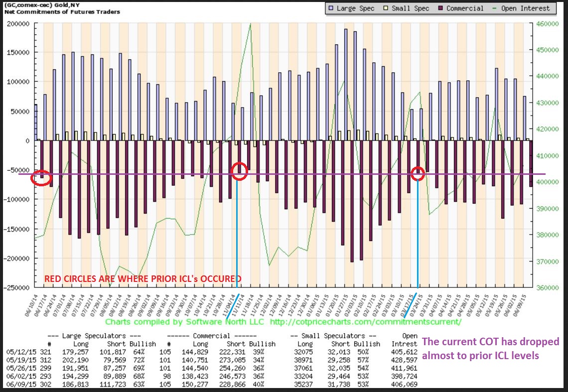
Task: Click the rightmost red circle near 03/17/15
Action: click(418, 174)
